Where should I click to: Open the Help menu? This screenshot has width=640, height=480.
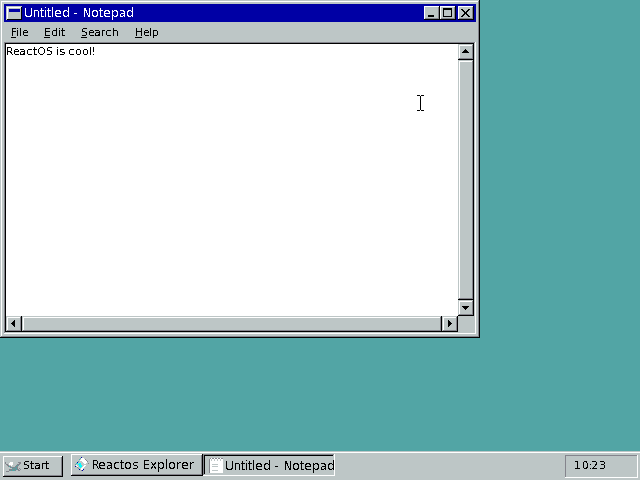tap(147, 32)
